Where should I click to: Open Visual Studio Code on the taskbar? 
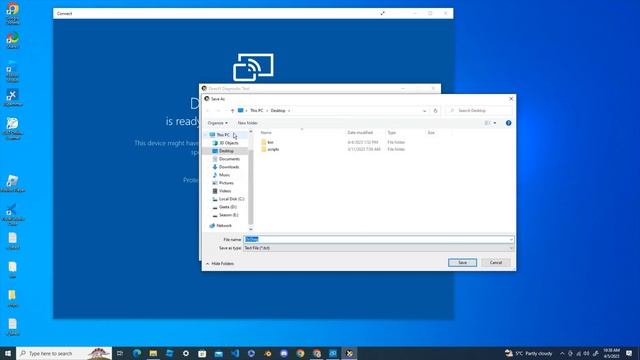click(x=235, y=353)
